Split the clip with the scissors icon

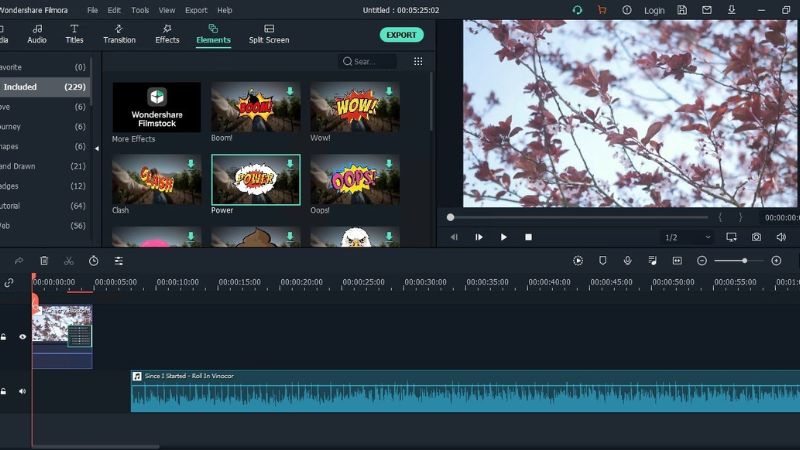pos(69,261)
